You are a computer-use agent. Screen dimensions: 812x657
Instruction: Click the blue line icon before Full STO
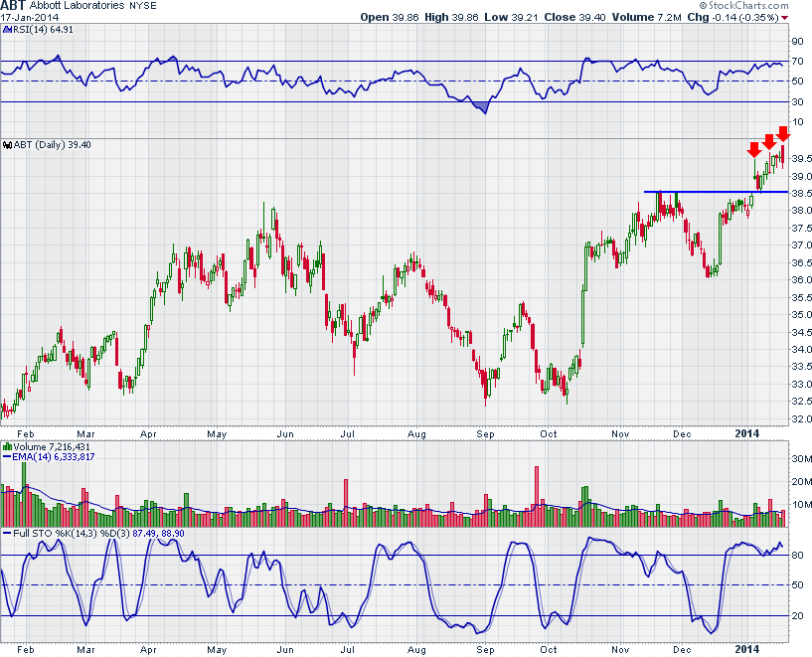click(x=7, y=534)
